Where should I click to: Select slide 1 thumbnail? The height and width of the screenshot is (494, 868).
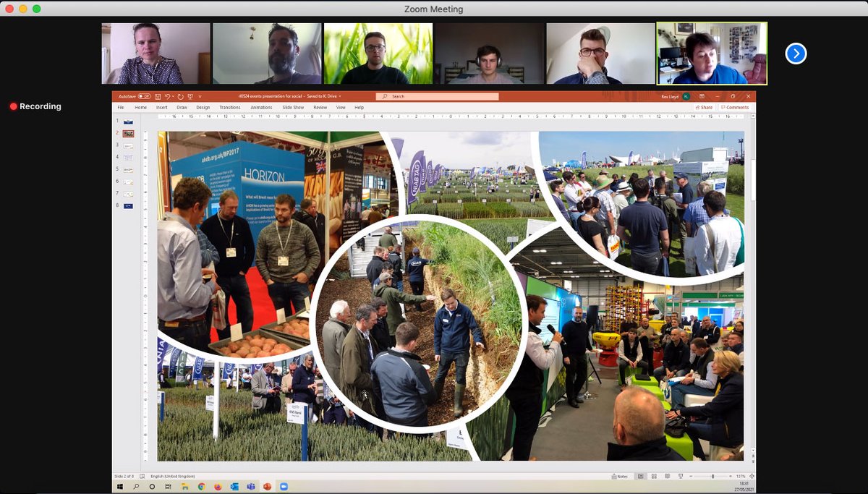click(x=128, y=122)
